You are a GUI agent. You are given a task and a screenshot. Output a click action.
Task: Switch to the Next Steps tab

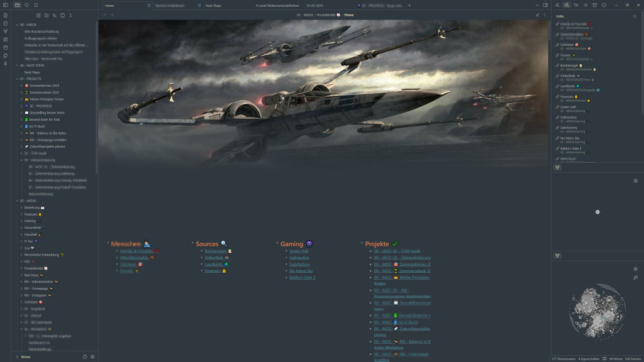click(x=214, y=5)
